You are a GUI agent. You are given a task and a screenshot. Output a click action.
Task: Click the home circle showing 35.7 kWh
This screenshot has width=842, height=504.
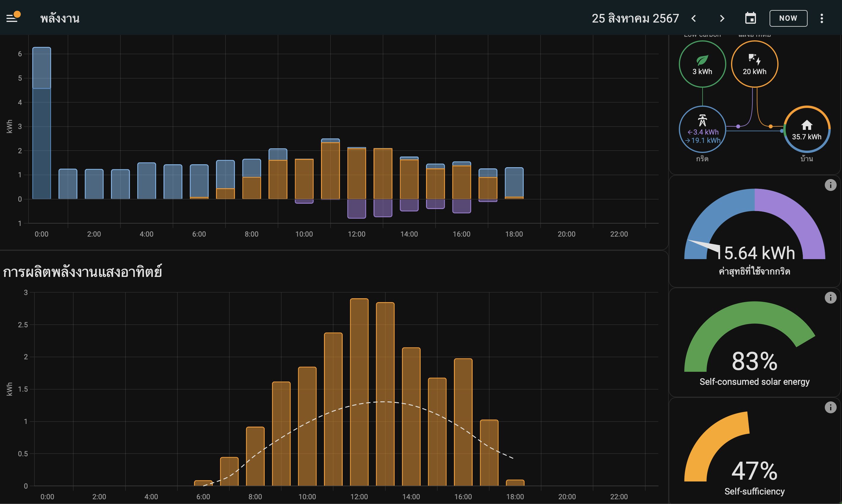coord(807,129)
